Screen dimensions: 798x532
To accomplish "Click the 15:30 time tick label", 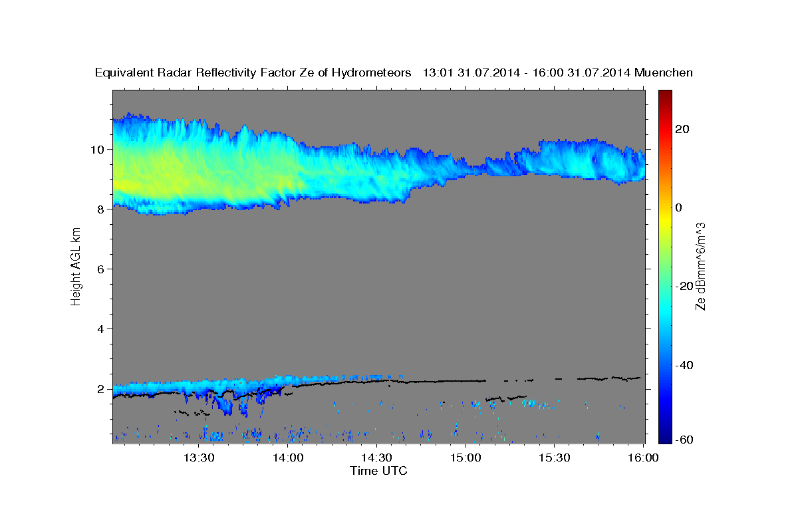I will pyautogui.click(x=553, y=458).
